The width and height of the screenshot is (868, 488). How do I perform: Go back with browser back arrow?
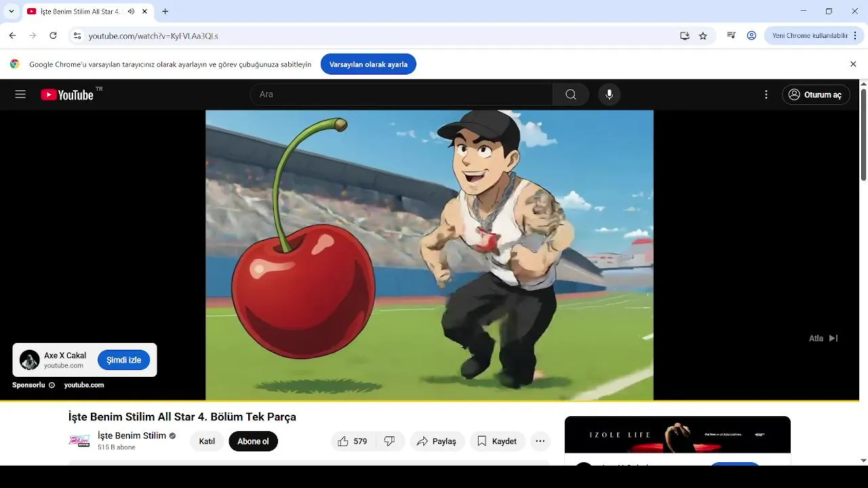click(12, 35)
